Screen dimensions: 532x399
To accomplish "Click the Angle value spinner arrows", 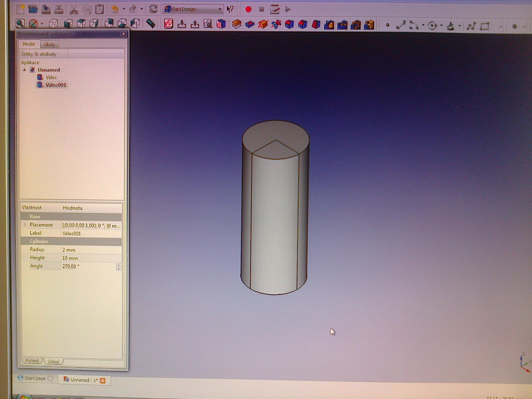I will coord(119,267).
